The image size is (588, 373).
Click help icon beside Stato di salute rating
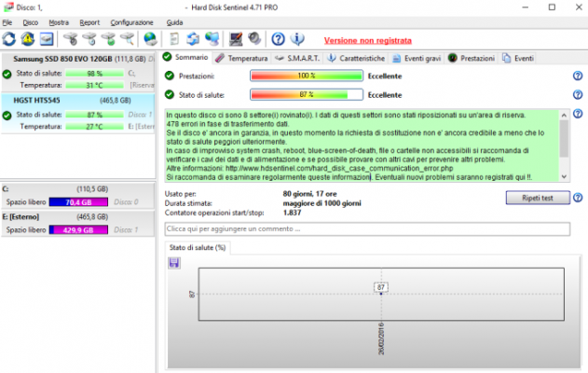tap(578, 94)
